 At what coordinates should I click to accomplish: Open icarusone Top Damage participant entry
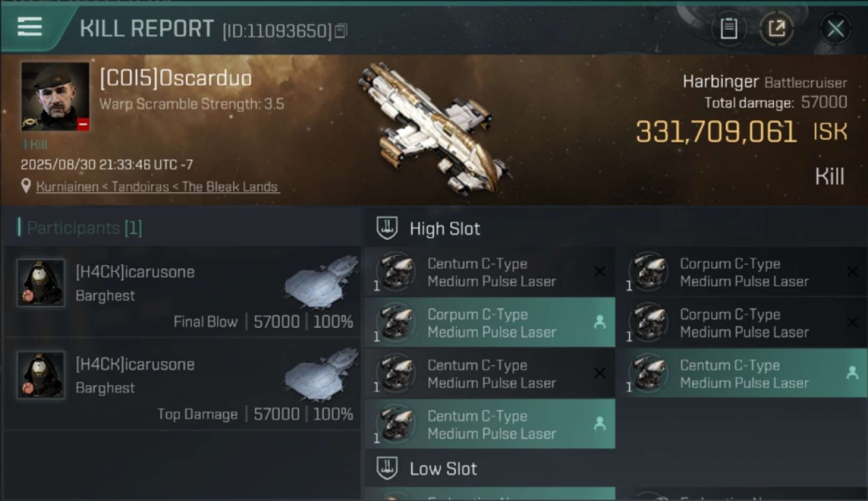(182, 384)
